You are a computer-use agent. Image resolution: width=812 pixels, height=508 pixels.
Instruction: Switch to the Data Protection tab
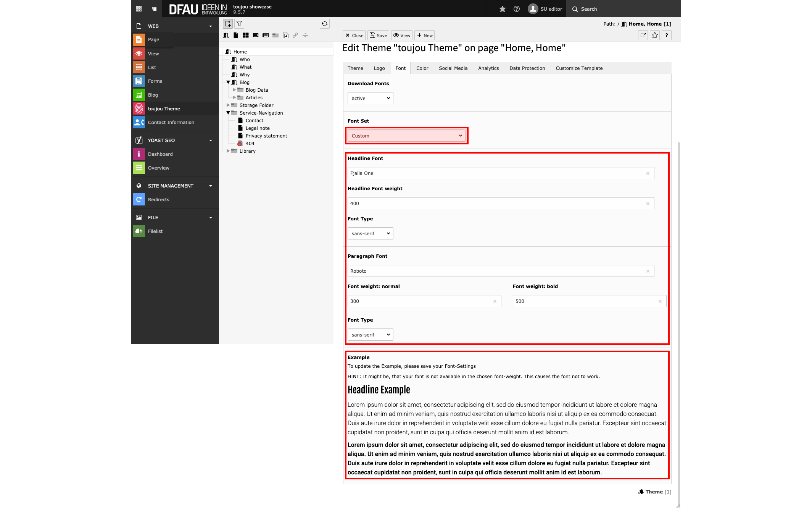(527, 68)
